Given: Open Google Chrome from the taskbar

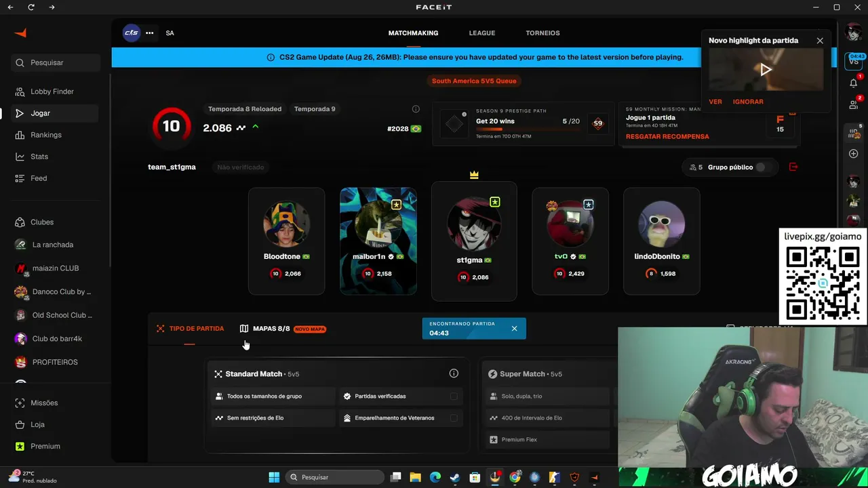Looking at the screenshot, I should coord(515,477).
